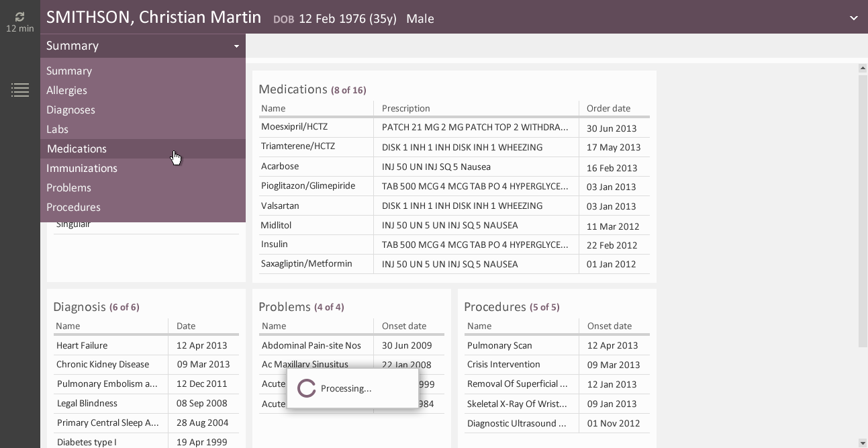Sort medications by Prescription column header
The image size is (868, 448).
click(406, 108)
